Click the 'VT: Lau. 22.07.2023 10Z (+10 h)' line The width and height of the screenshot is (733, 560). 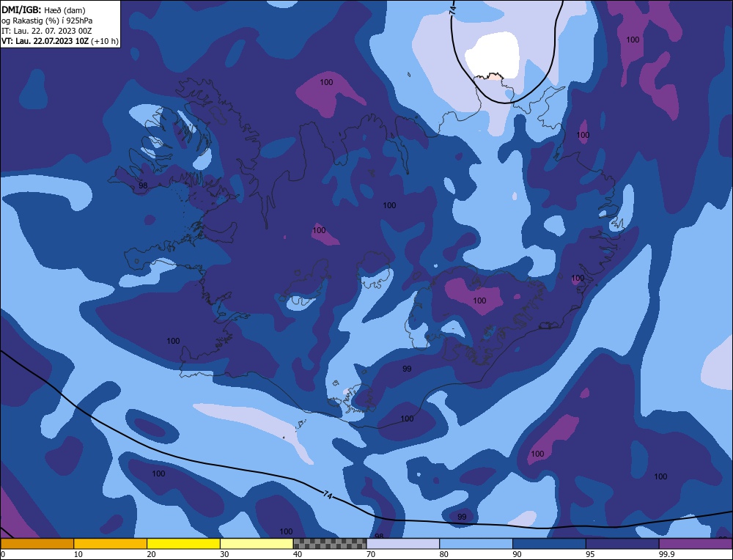point(60,41)
